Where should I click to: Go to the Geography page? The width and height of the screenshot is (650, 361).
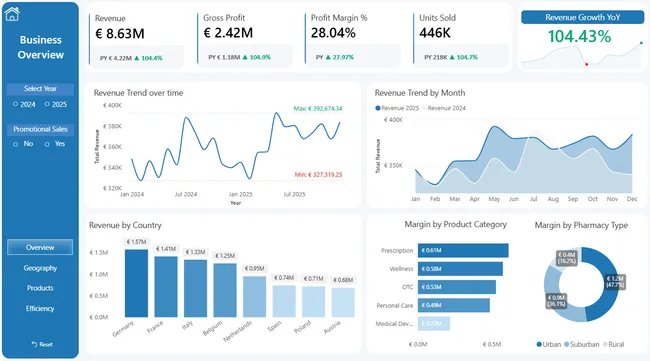tap(40, 268)
